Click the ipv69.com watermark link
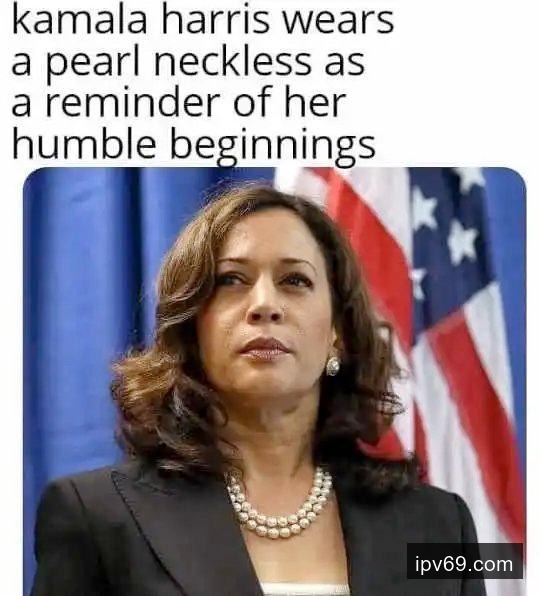This screenshot has height=596, width=540. [464, 563]
